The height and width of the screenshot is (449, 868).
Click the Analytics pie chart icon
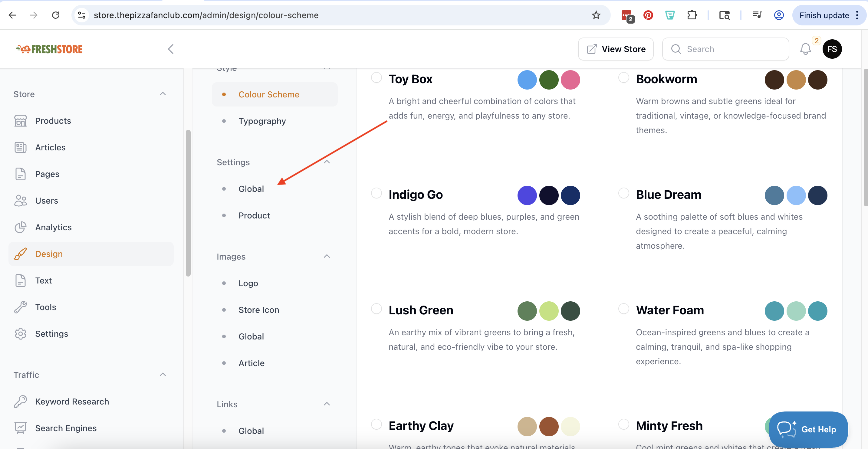coord(20,227)
